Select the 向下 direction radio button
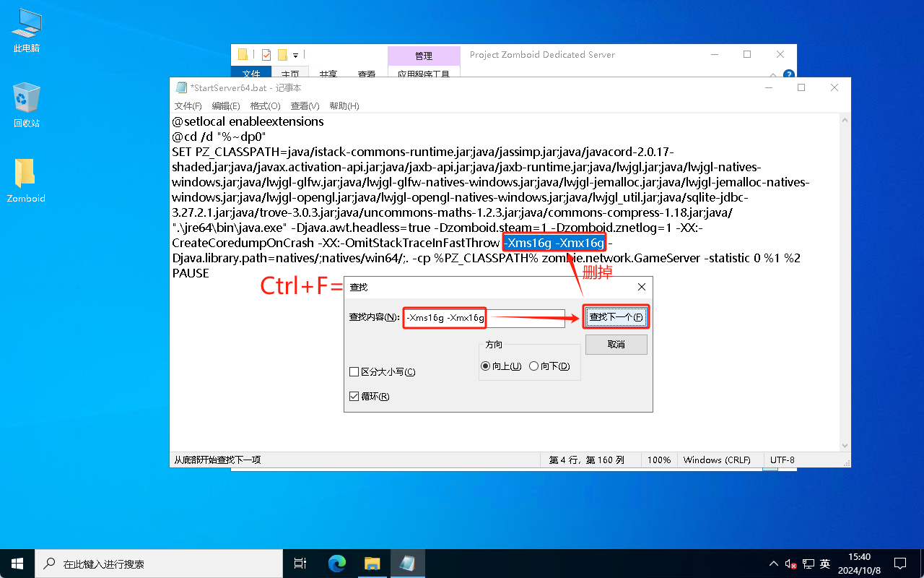924x578 pixels. click(x=549, y=366)
